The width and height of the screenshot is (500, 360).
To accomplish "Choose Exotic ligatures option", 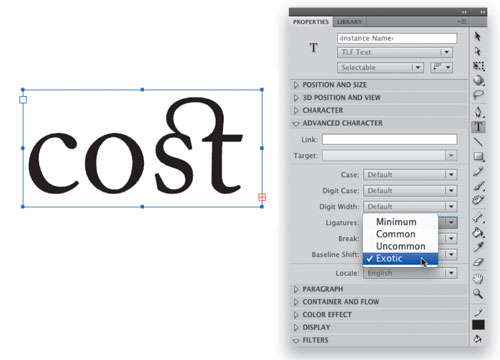I will 400,258.
